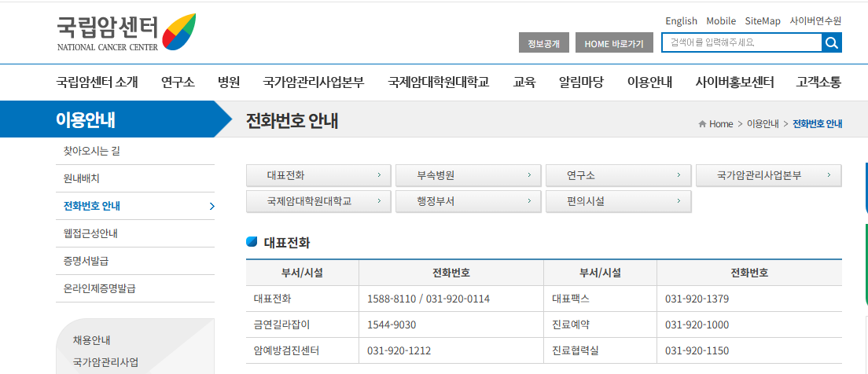Jump to the 부속병원 section button
Image resolution: width=868 pixels, height=374 pixels.
(469, 175)
